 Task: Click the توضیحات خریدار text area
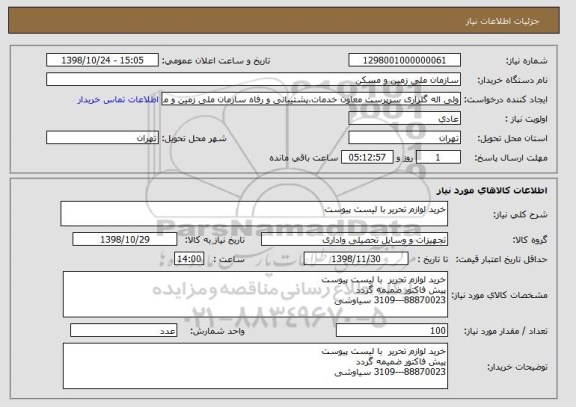pos(255,366)
